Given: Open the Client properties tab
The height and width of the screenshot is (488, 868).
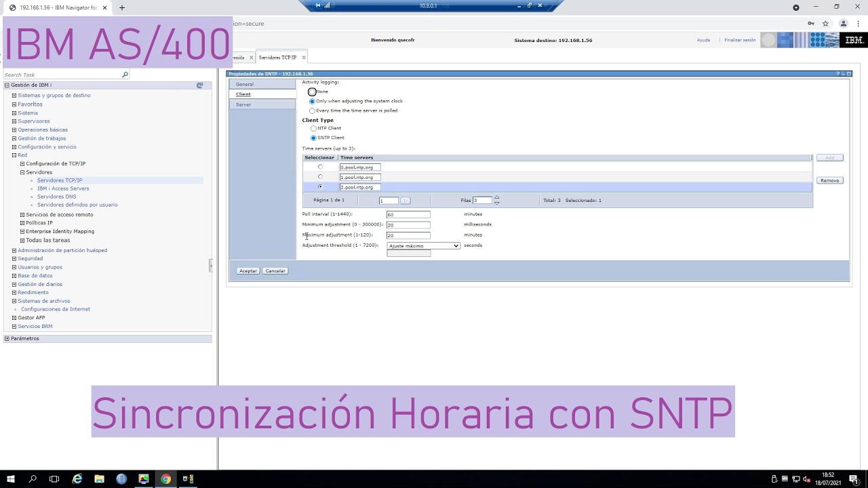Looking at the screenshot, I should 262,94.
